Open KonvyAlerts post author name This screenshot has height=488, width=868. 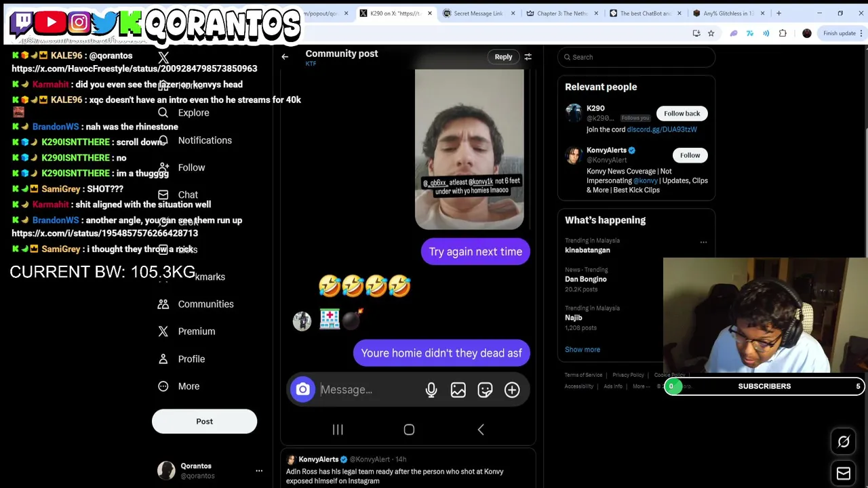[318, 460]
